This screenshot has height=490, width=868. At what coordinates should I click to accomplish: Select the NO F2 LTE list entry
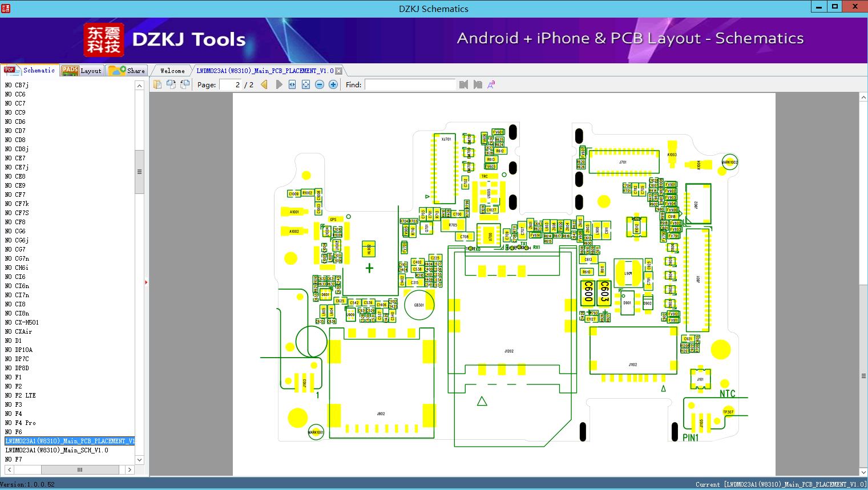21,395
